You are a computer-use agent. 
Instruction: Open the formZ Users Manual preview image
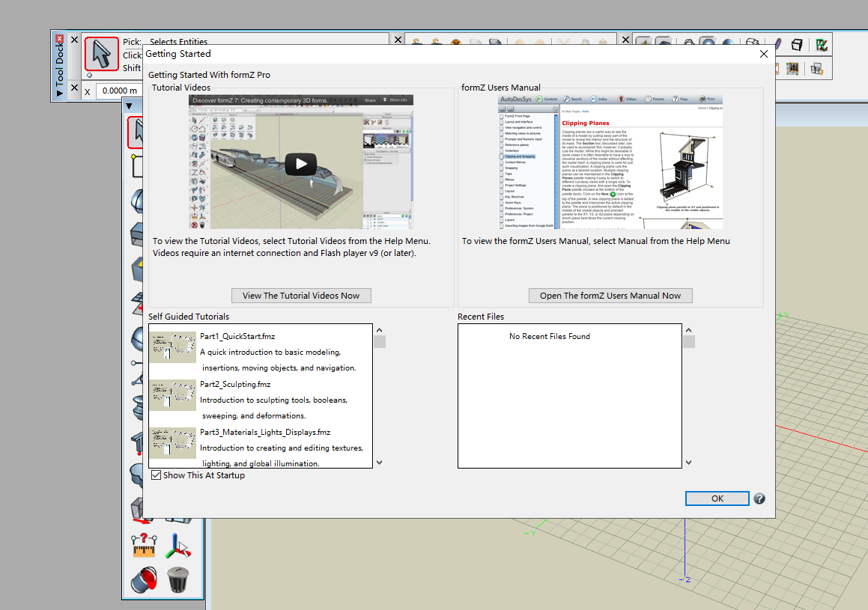[610, 162]
